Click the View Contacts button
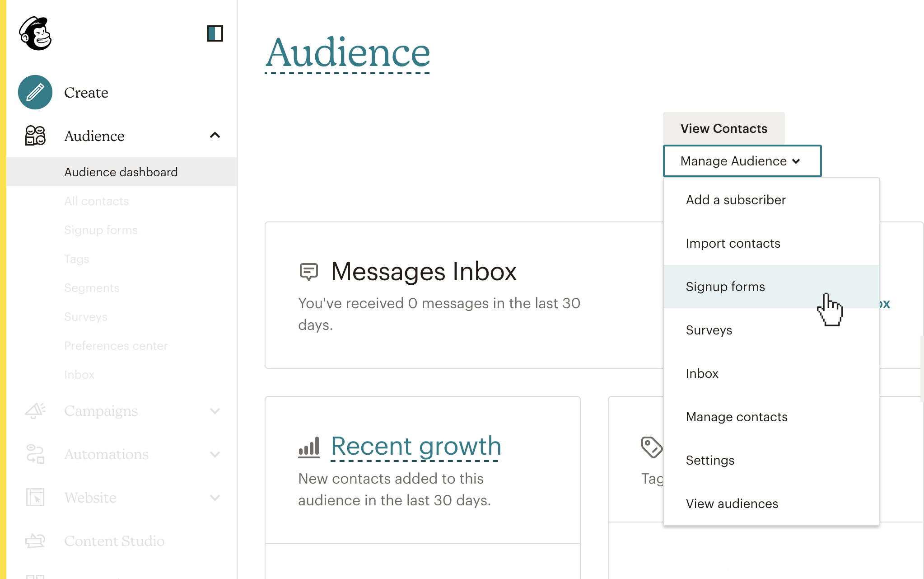The height and width of the screenshot is (579, 924). [x=723, y=128]
